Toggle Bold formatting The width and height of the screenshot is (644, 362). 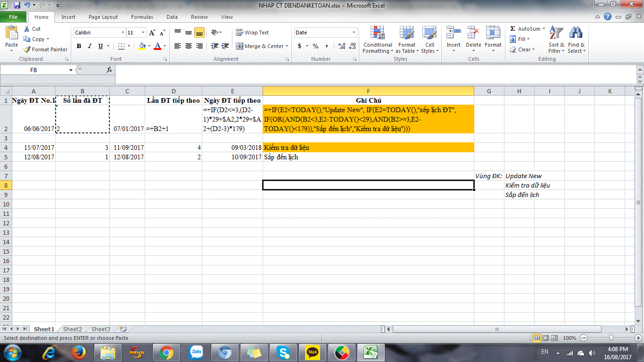click(79, 46)
